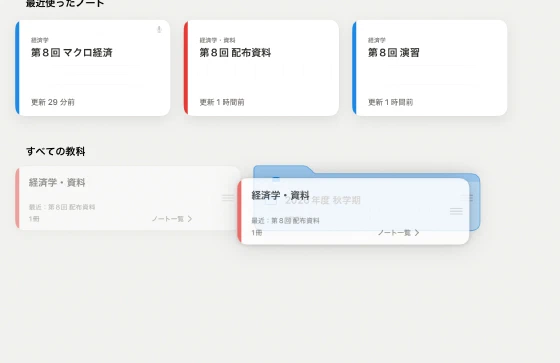Click the 更新 29 分前 timestamp
The image size is (560, 363).
(x=53, y=102)
